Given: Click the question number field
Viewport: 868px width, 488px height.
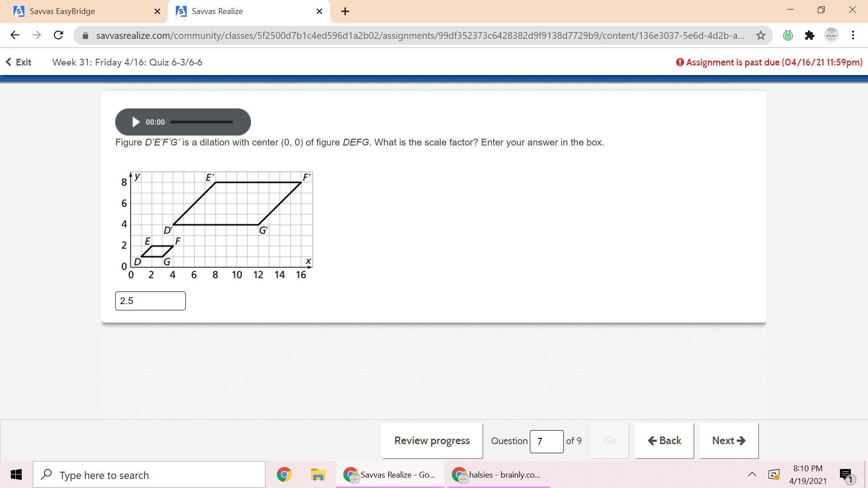Looking at the screenshot, I should (x=546, y=441).
